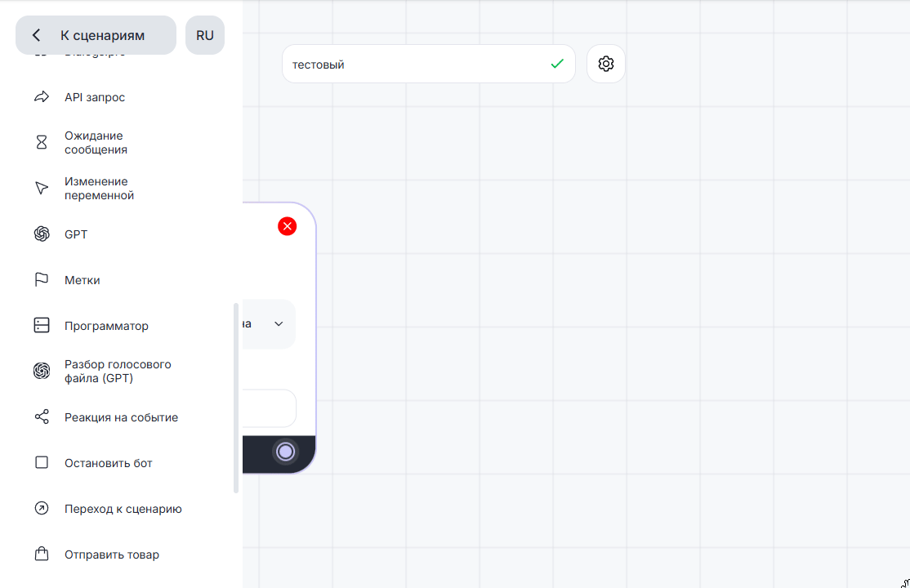Click the Программатор server icon
The image size is (910, 588).
point(42,326)
